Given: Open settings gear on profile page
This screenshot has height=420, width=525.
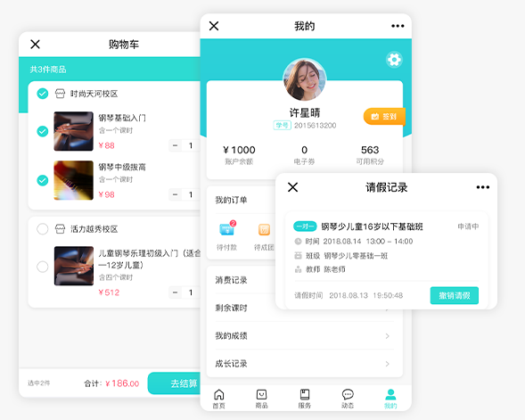Looking at the screenshot, I should (x=394, y=60).
